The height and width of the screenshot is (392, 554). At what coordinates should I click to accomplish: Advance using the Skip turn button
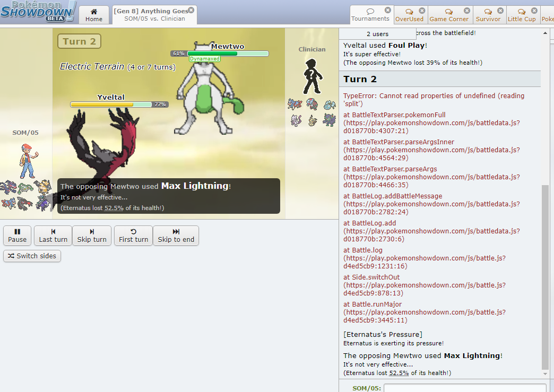coord(92,236)
